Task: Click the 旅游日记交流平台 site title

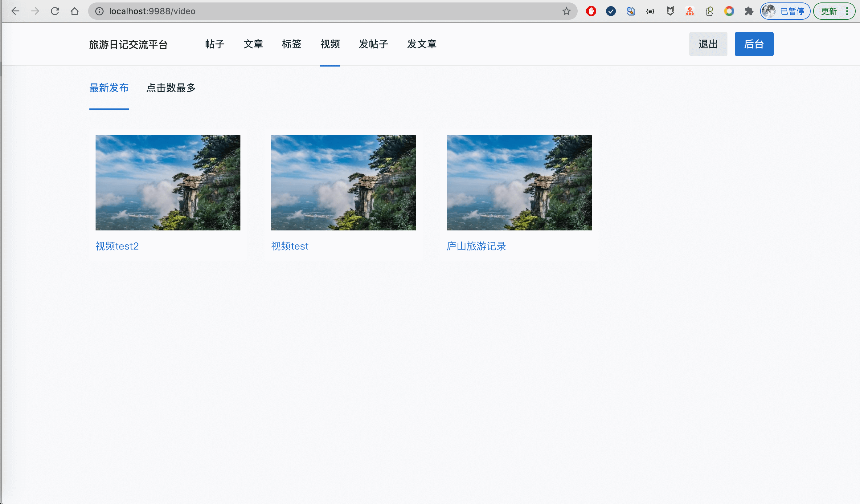Action: [128, 44]
